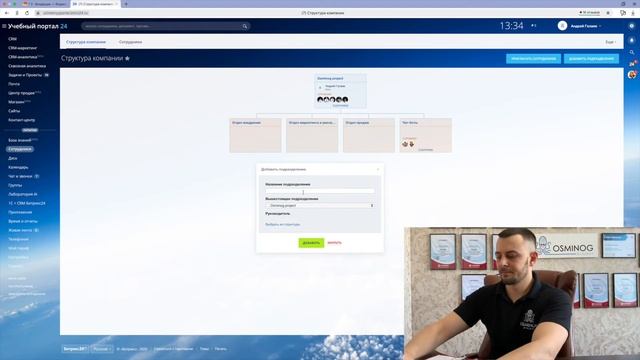Open Приложения in left sidebar
Image resolution: width=640 pixels, height=360 pixels.
pos(20,212)
